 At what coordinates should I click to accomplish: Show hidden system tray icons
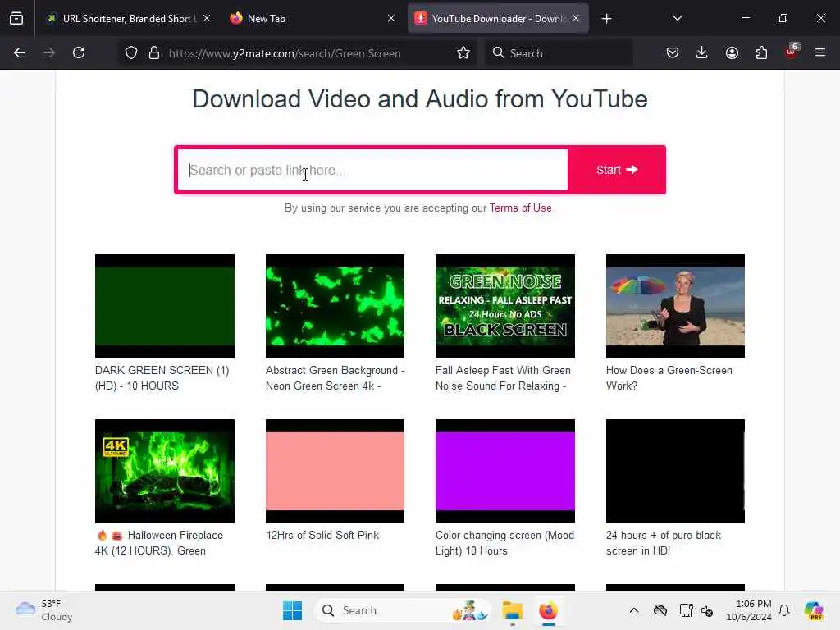point(634,610)
